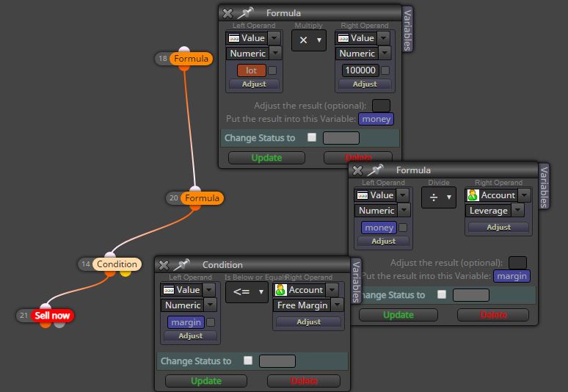Toggle checkbox next to 100000 value
This screenshot has height=392, width=568.
(385, 70)
